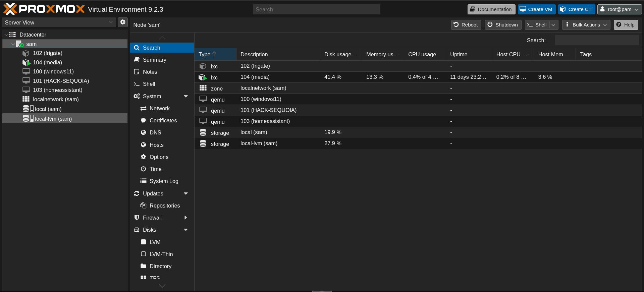The width and height of the screenshot is (644, 292).
Task: Open the Summary menu item
Action: pyautogui.click(x=162, y=60)
